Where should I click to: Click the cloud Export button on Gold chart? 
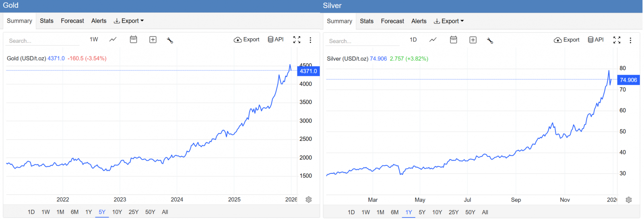246,40
